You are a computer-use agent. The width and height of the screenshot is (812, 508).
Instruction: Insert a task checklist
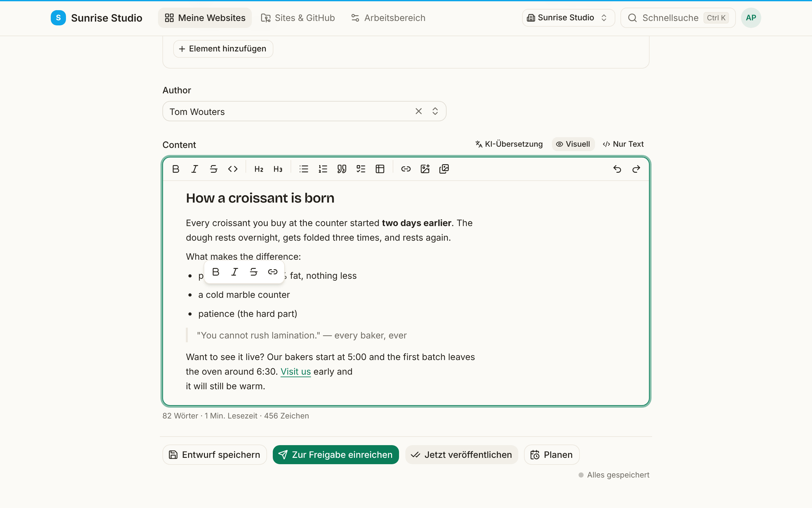click(x=361, y=169)
